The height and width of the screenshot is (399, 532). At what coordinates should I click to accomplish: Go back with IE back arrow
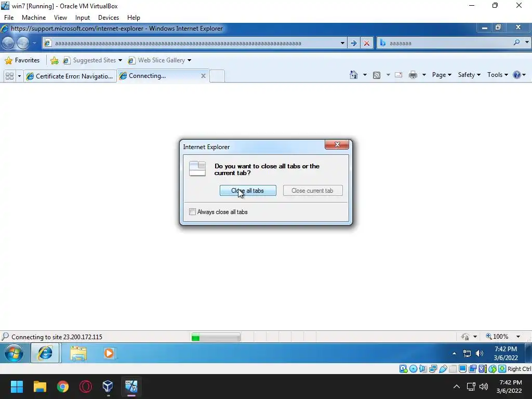[8, 43]
